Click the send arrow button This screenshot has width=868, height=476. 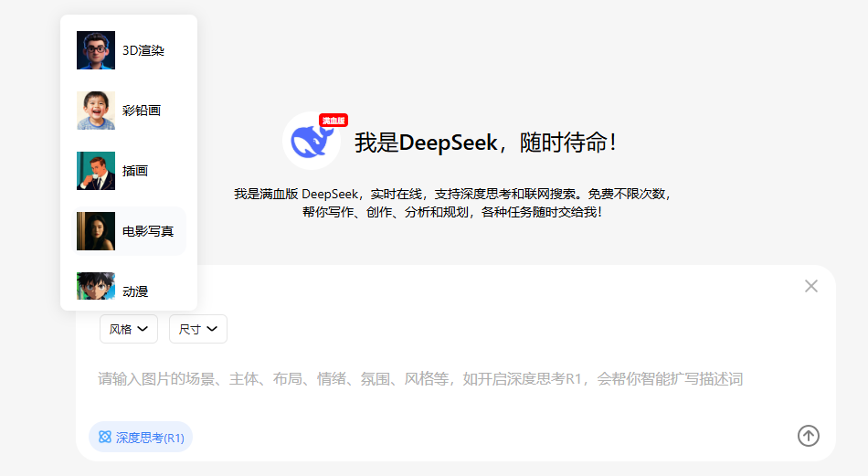pos(809,436)
